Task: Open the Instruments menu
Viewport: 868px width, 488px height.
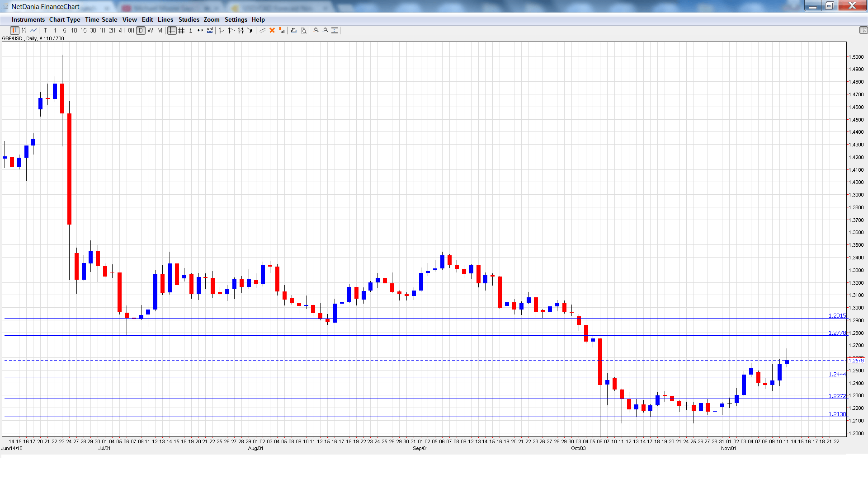Action: (x=28, y=19)
